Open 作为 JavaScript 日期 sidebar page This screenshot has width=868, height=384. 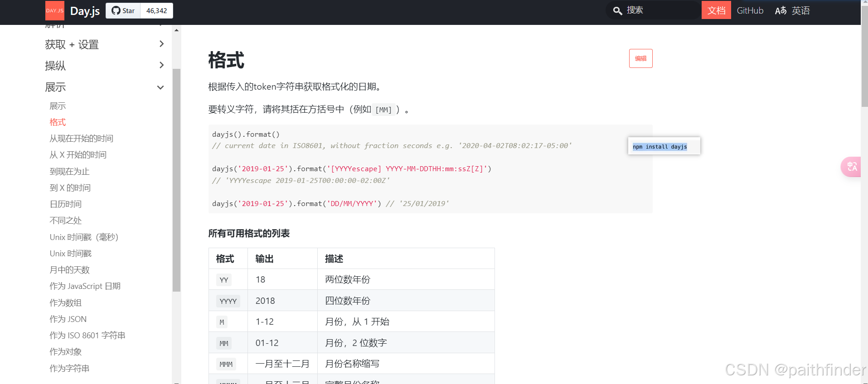click(85, 286)
